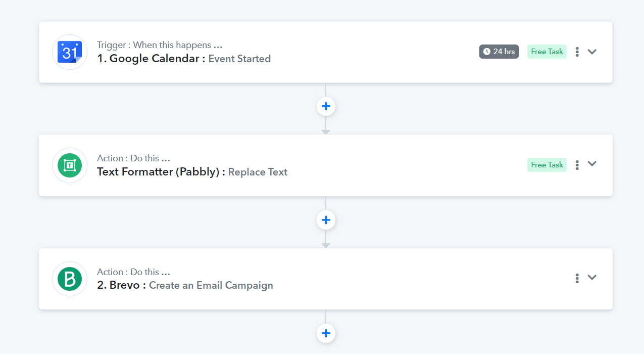Click the Text Formatter (Pabbly) icon
644x354 pixels.
click(x=70, y=165)
